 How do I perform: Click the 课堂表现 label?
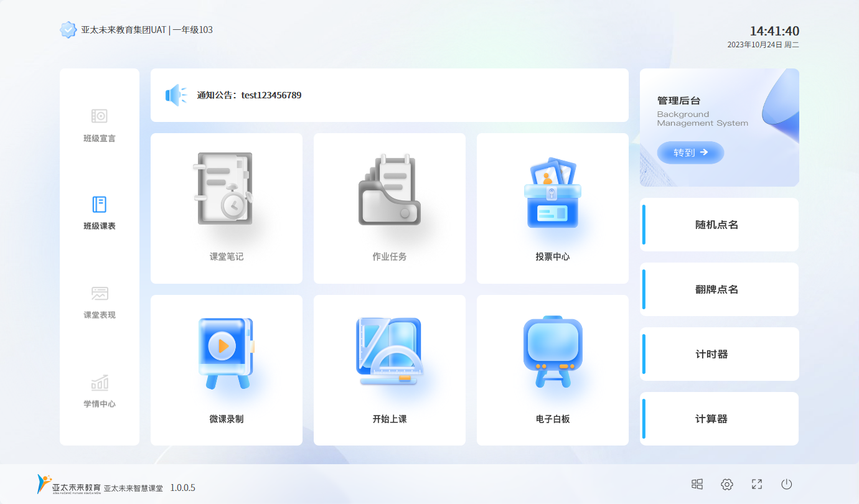click(100, 315)
